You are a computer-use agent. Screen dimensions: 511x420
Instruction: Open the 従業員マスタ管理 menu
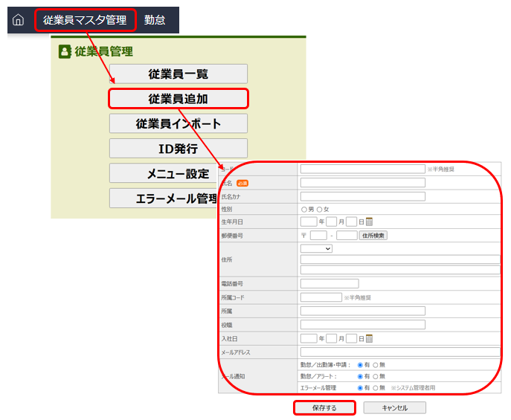tap(85, 20)
